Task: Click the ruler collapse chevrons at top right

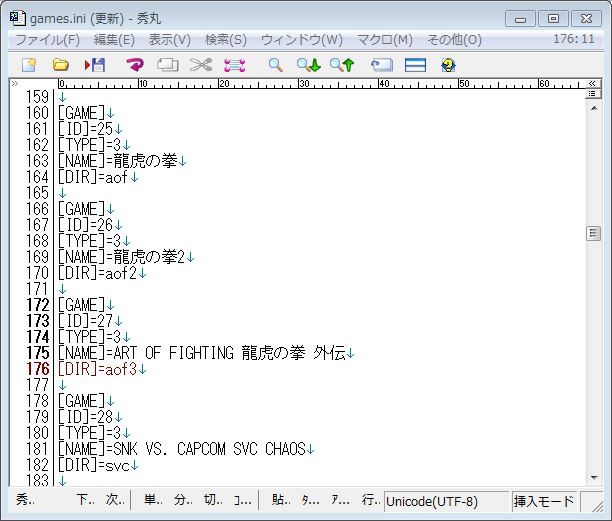Action: 592,83
